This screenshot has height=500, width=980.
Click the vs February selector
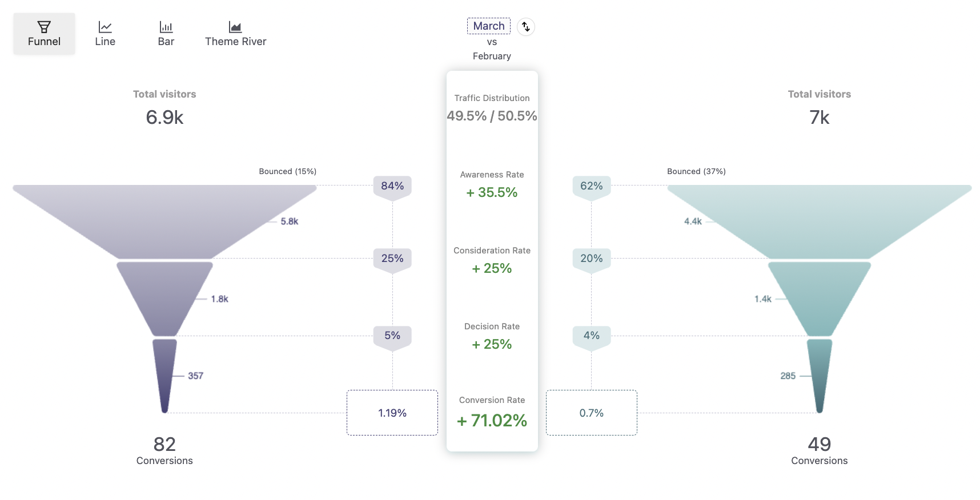click(x=491, y=49)
